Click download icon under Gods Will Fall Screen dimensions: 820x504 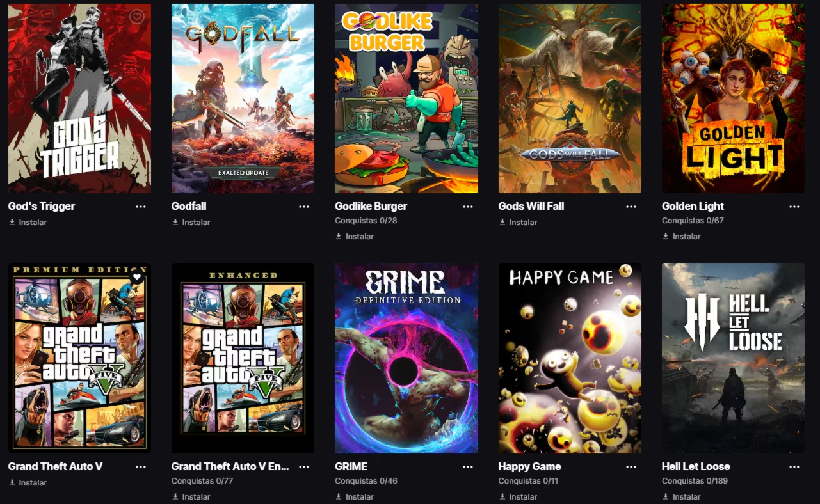(502, 223)
